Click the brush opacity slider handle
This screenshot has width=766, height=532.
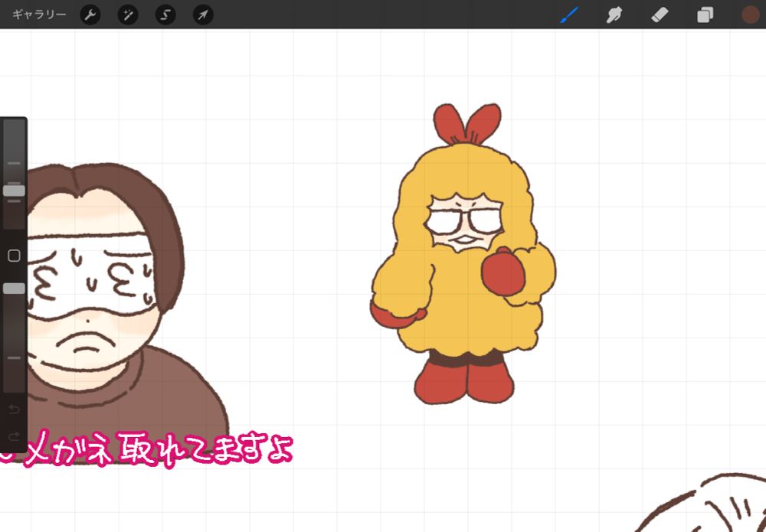14,289
